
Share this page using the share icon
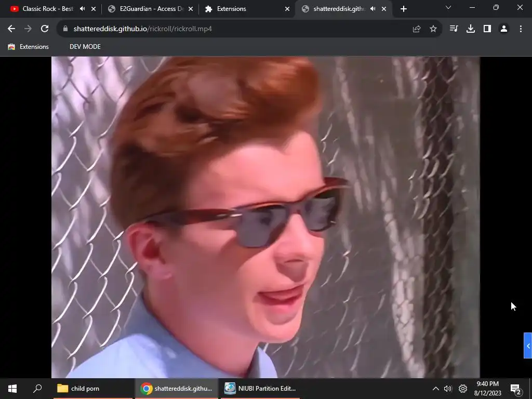(x=417, y=29)
